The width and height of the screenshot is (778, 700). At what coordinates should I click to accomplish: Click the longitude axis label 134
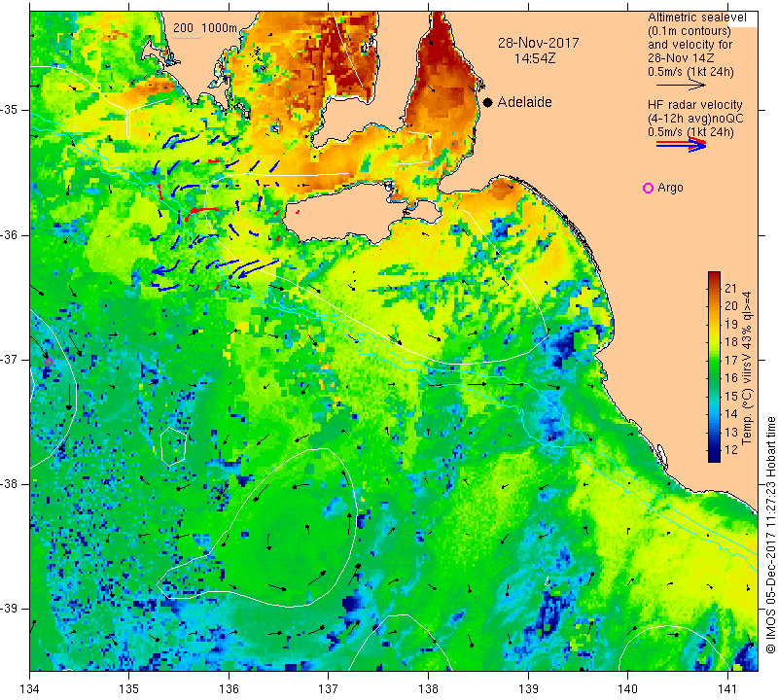point(29,689)
